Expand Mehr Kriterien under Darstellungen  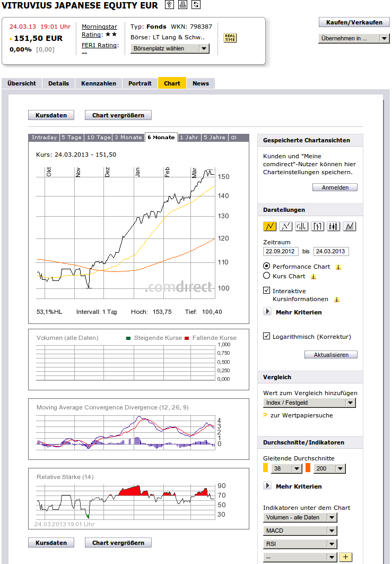[267, 312]
